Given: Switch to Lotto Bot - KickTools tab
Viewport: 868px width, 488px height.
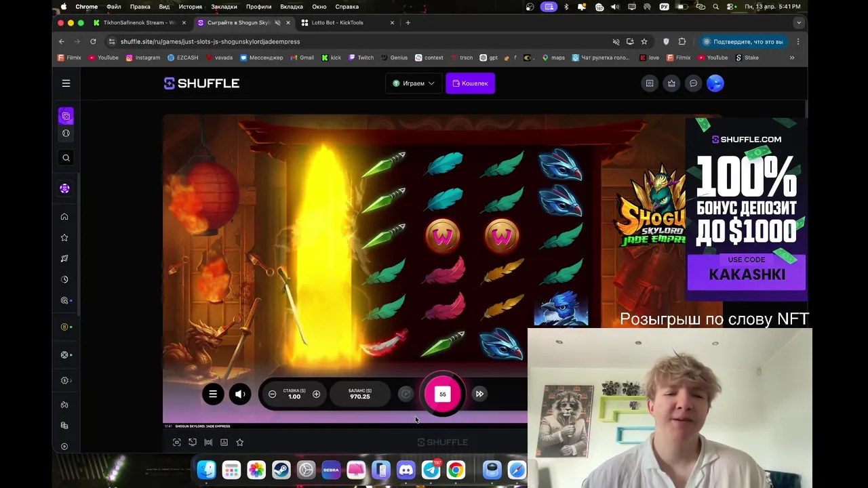Looking at the screenshot, I should tap(349, 22).
